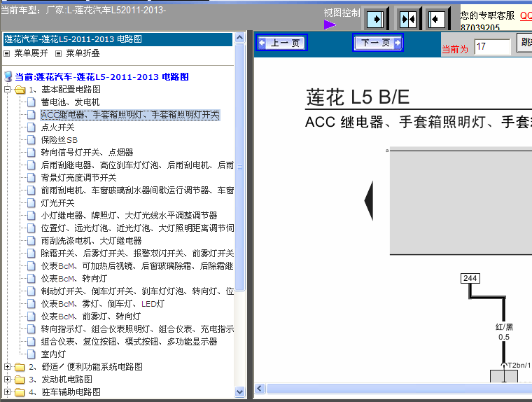The height and width of the screenshot is (402, 532).
Task: Click the 跳 jump button beside page field
Action: click(524, 42)
